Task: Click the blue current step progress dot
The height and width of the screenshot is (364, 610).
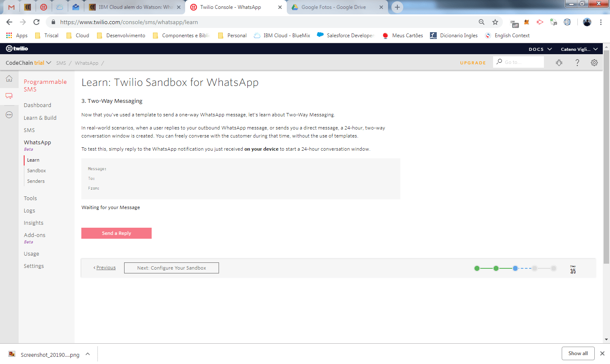Action: pos(515,268)
